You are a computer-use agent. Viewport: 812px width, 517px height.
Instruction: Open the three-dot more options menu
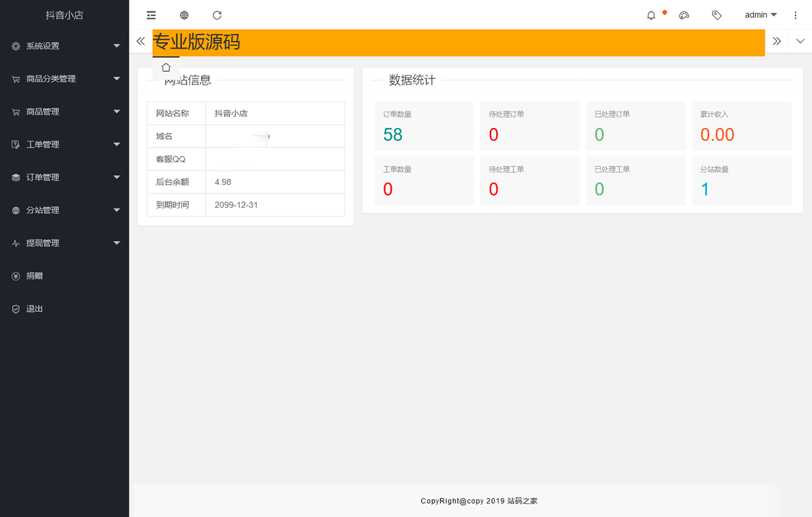coord(795,15)
